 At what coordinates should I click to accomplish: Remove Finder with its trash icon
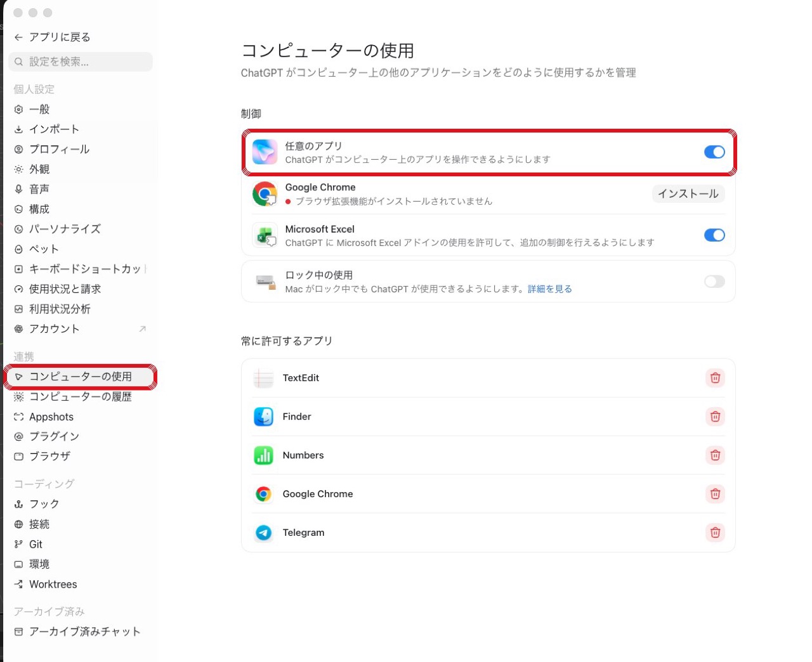pyautogui.click(x=715, y=417)
